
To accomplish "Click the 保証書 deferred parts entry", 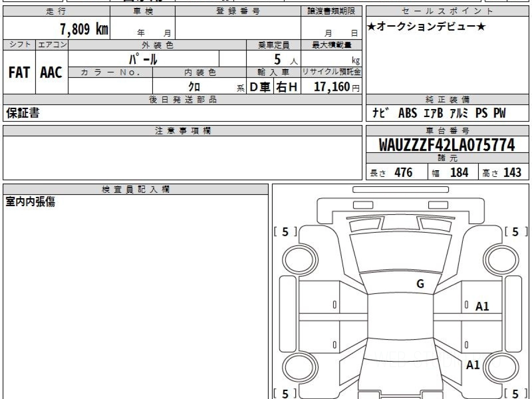I will [x=23, y=113].
